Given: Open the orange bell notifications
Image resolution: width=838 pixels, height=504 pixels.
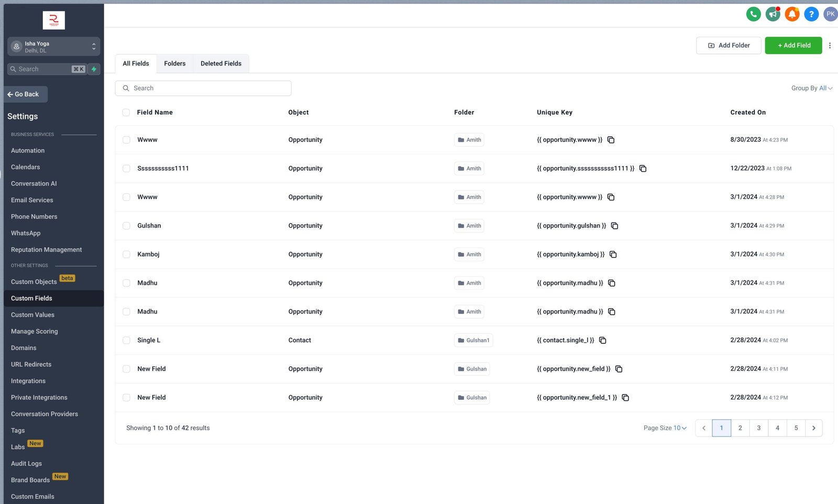Looking at the screenshot, I should (x=792, y=14).
